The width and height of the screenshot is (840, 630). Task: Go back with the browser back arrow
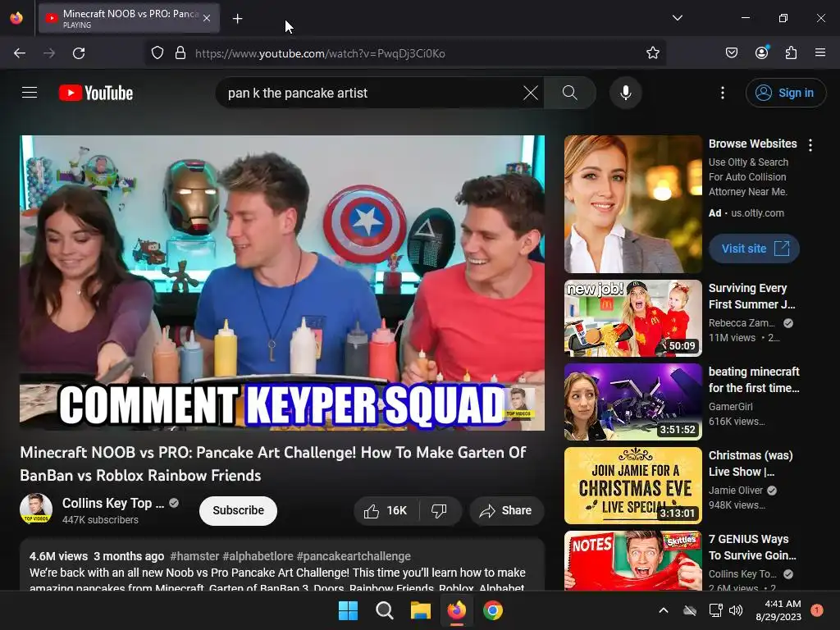point(20,53)
